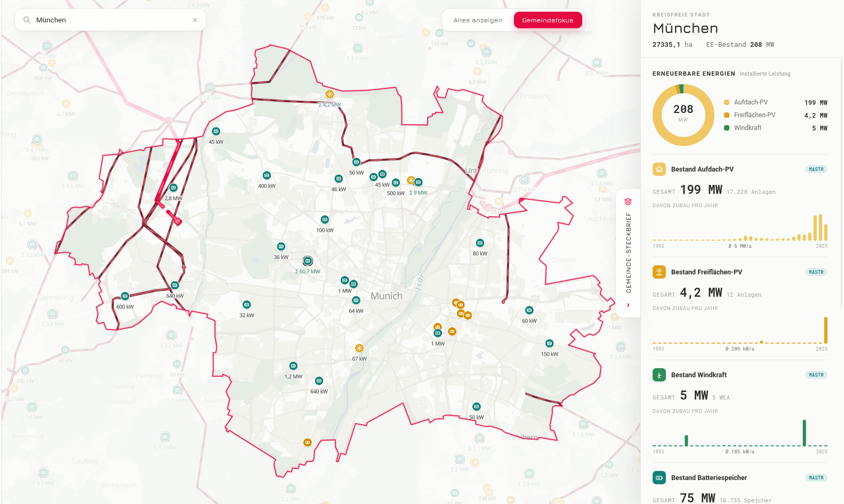Click the Munich city label on map
844x504 pixels.
coord(387,296)
